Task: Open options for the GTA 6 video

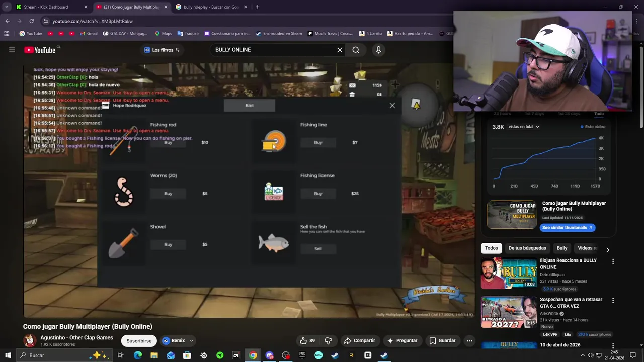Action: point(613,300)
